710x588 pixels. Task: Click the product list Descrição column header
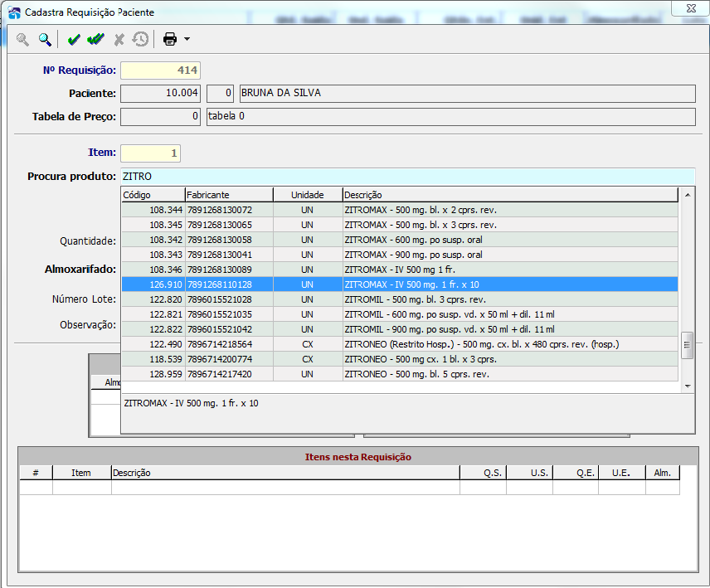pos(510,195)
